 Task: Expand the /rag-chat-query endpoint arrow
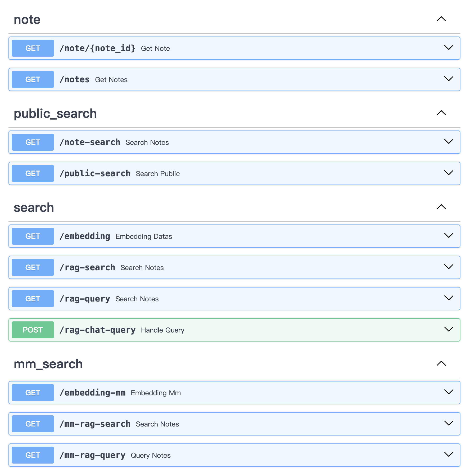pos(449,329)
